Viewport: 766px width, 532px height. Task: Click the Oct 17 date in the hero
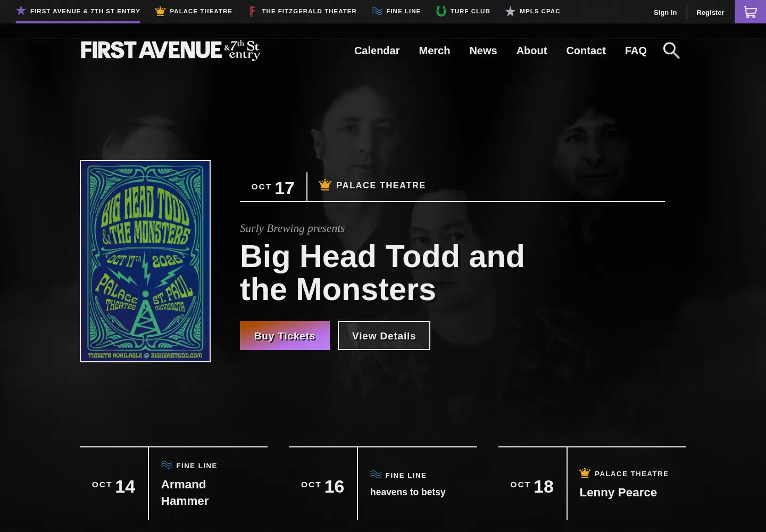(x=273, y=188)
